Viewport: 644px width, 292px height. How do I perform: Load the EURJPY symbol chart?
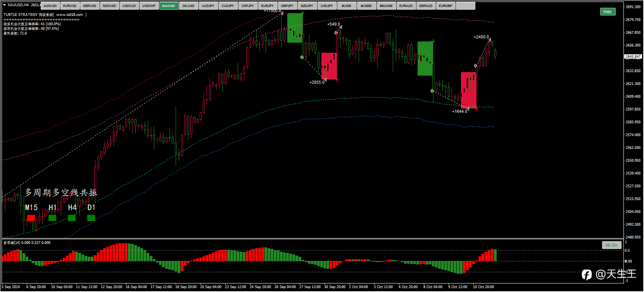[268, 6]
